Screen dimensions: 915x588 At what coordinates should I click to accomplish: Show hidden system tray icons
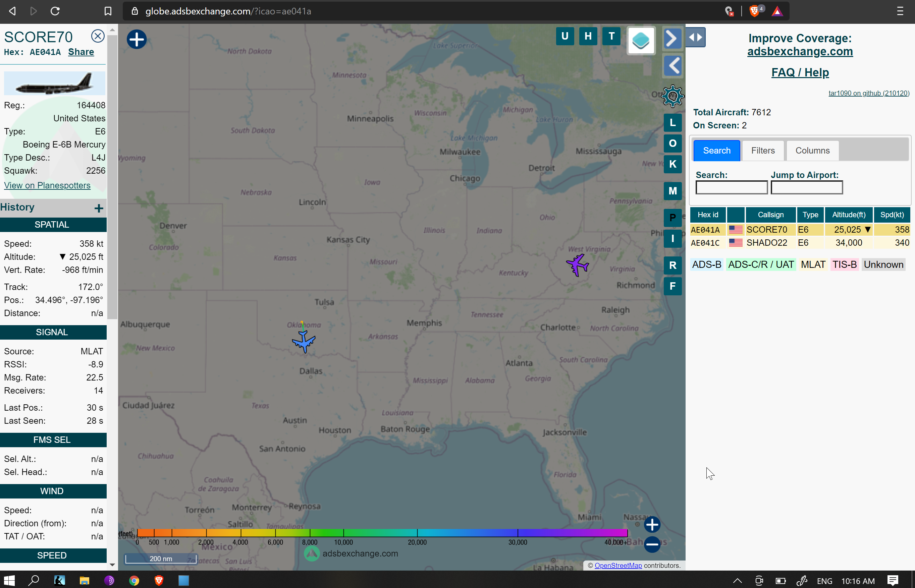(x=737, y=580)
